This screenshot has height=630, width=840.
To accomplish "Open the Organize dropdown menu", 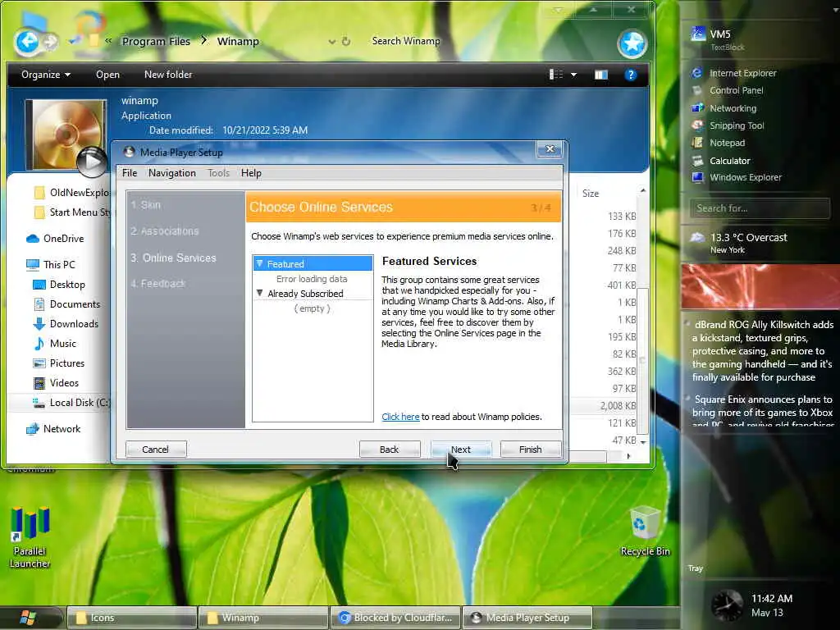I will tap(46, 75).
